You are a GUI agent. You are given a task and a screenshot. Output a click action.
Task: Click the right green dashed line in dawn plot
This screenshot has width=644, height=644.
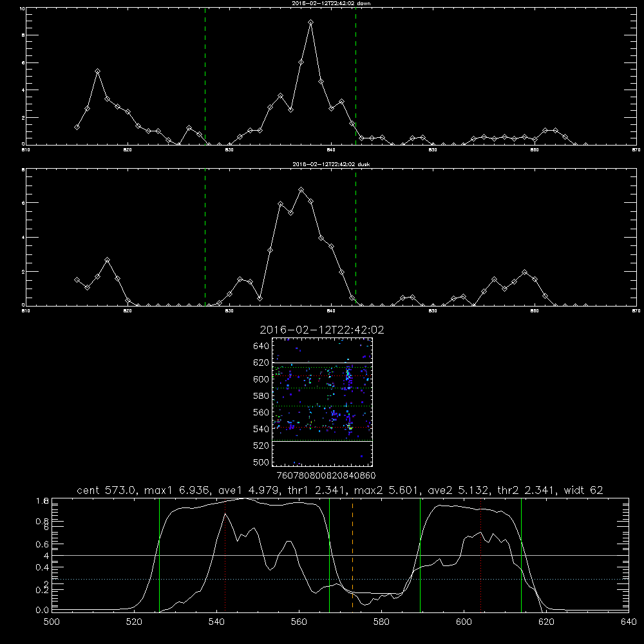pos(355,76)
